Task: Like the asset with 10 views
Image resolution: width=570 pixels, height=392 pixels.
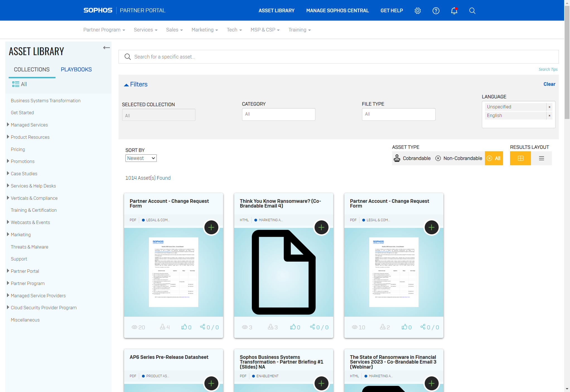Action: pos(404,327)
